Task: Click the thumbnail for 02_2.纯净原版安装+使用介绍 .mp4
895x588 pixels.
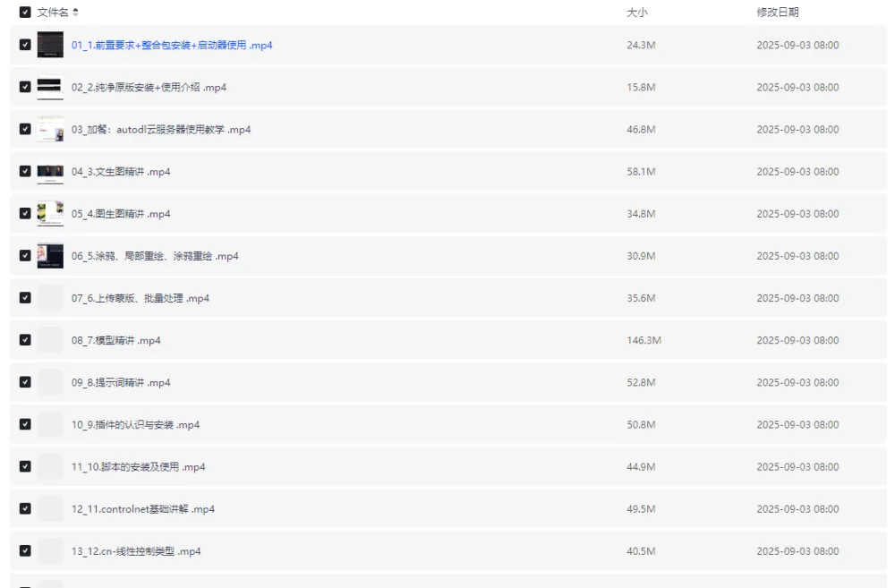Action: (50, 87)
